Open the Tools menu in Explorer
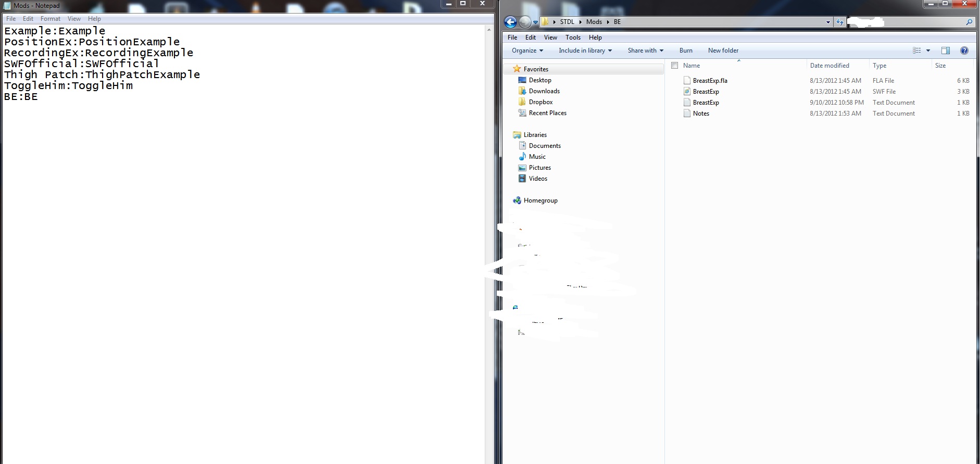 click(573, 37)
